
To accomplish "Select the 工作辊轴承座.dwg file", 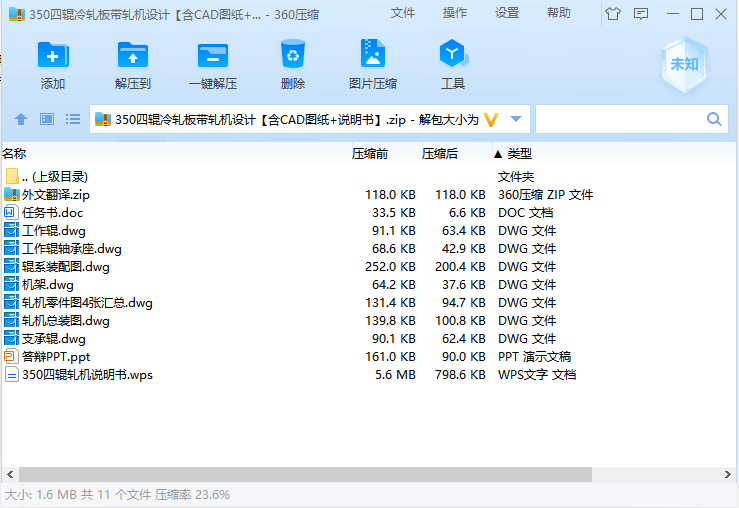I will [72, 248].
